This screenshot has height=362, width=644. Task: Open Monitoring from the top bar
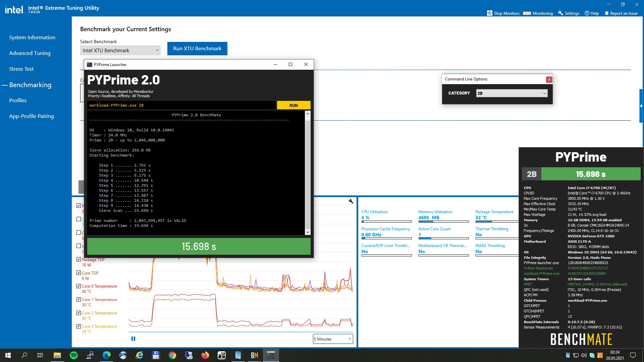point(538,13)
